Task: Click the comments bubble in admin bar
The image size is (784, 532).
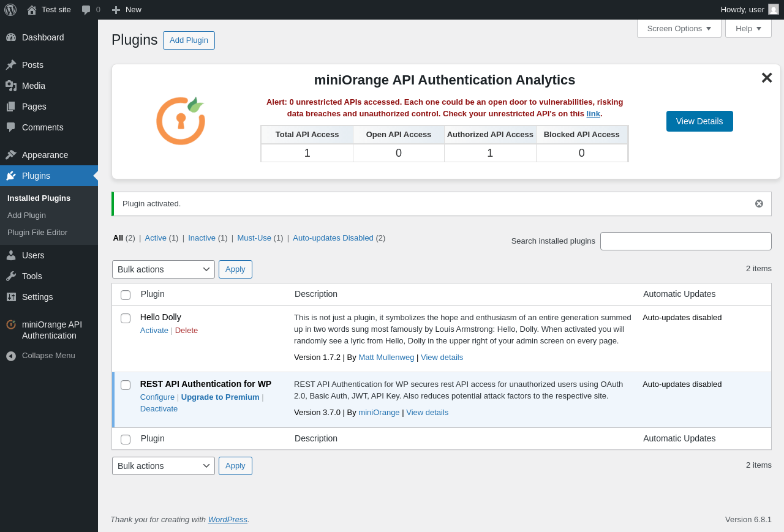Action: click(86, 10)
